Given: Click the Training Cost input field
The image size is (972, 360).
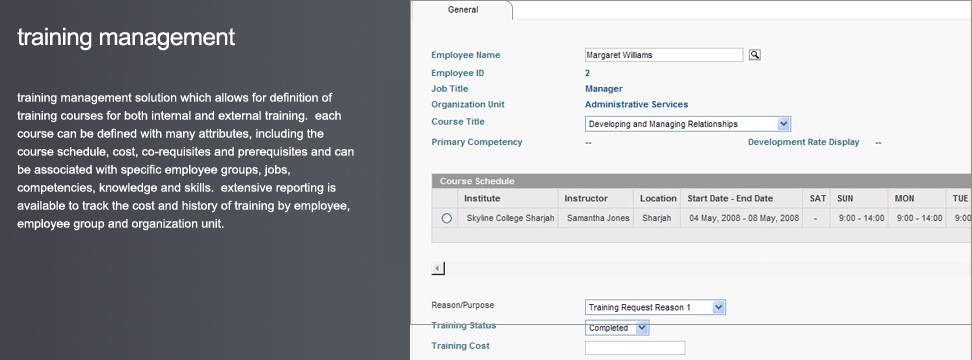Looking at the screenshot, I should tap(635, 348).
